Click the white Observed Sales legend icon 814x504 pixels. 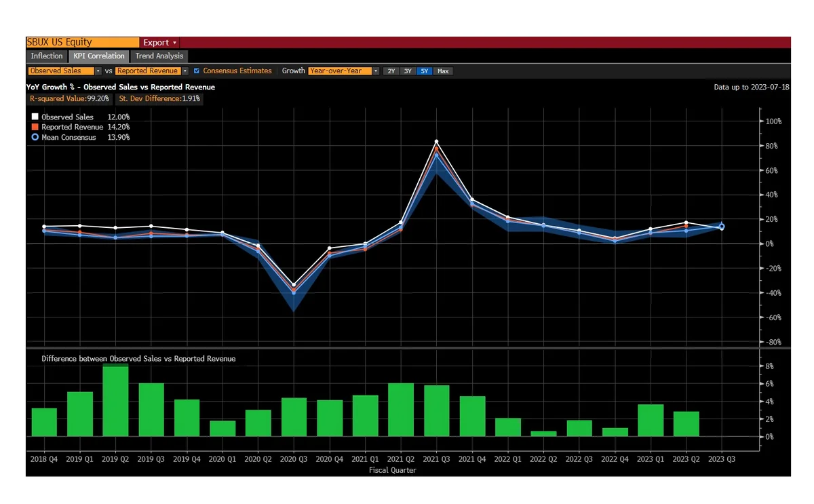pyautogui.click(x=35, y=117)
